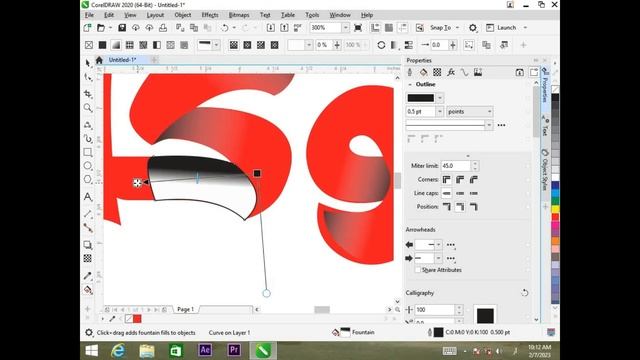Open the points units dropdown

489,111
